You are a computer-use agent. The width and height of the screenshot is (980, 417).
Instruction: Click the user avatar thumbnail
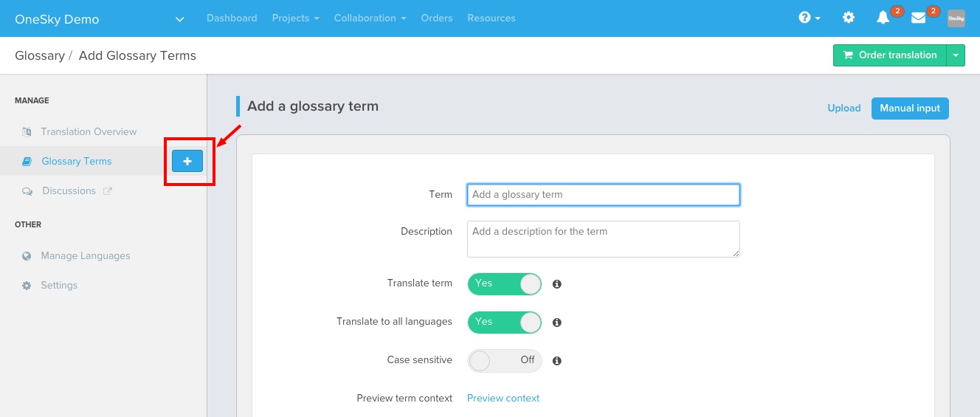pos(956,18)
